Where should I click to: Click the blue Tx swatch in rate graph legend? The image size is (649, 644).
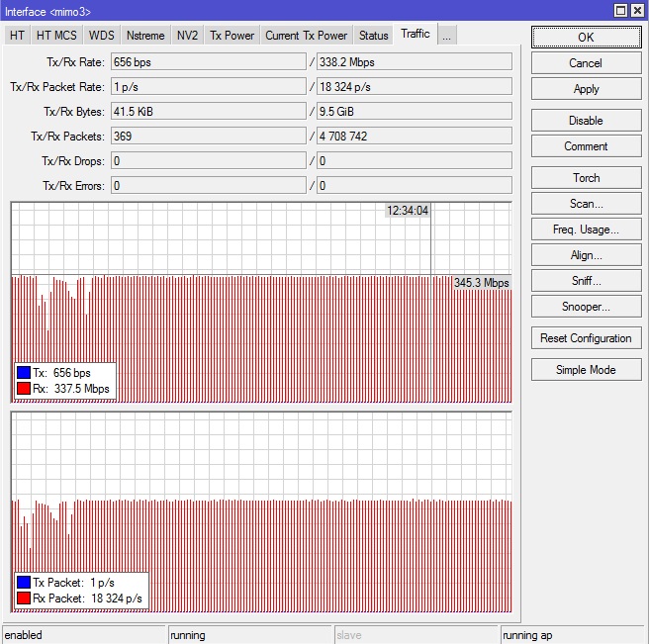click(24, 373)
